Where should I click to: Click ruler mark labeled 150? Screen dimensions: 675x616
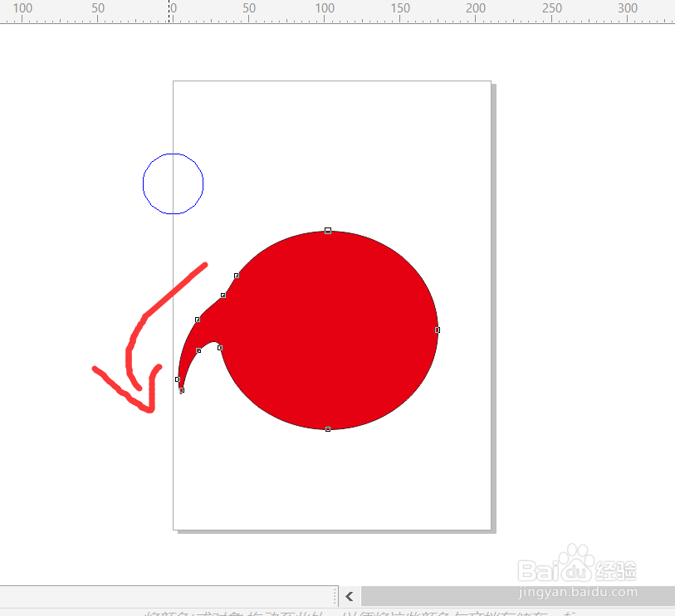[x=400, y=8]
